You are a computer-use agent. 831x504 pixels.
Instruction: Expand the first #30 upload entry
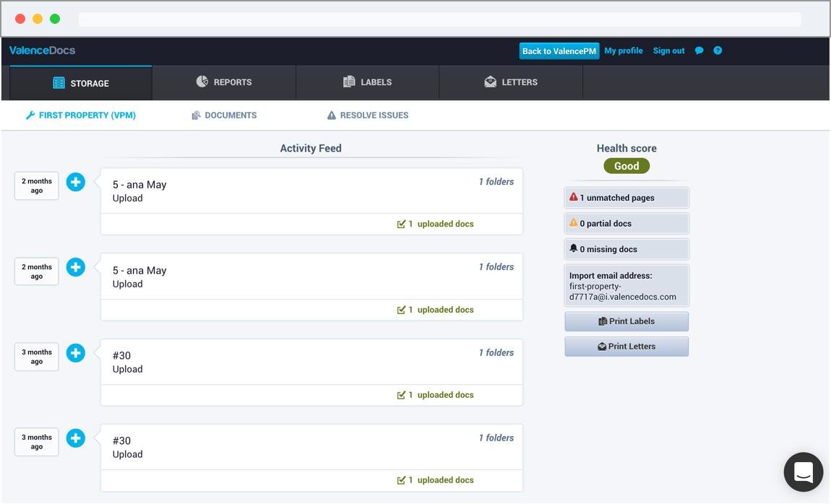(76, 353)
